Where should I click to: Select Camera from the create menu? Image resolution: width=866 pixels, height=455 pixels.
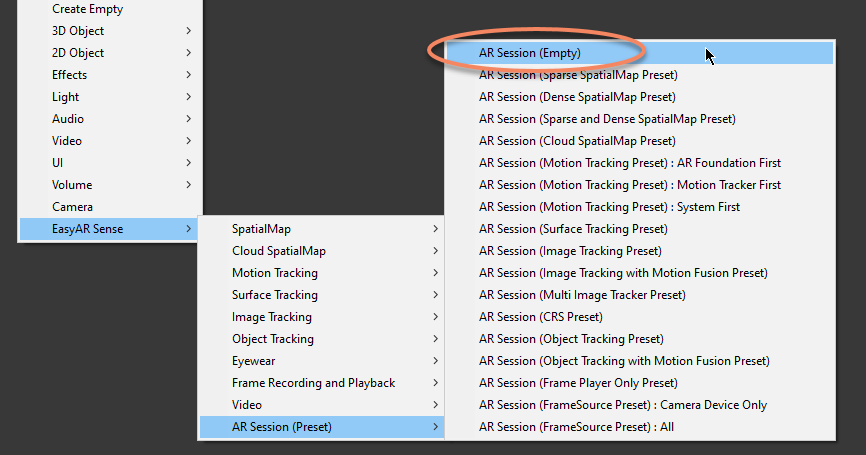[x=72, y=207]
